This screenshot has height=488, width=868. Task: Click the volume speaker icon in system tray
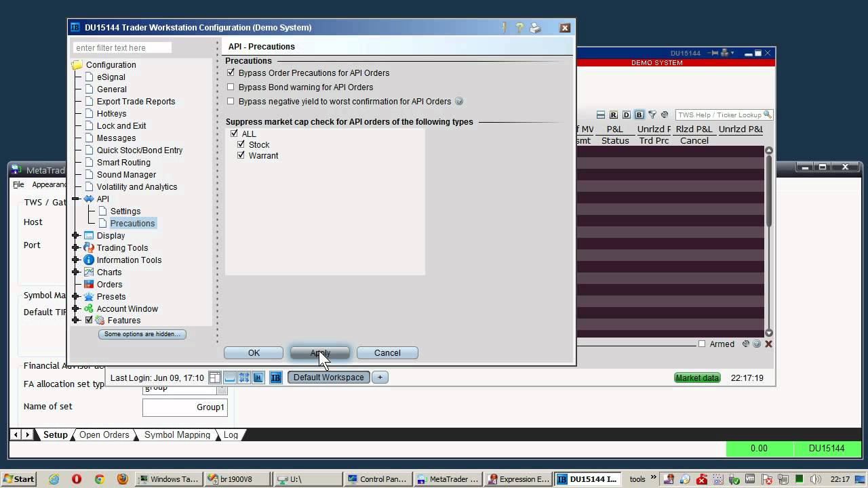(x=816, y=479)
